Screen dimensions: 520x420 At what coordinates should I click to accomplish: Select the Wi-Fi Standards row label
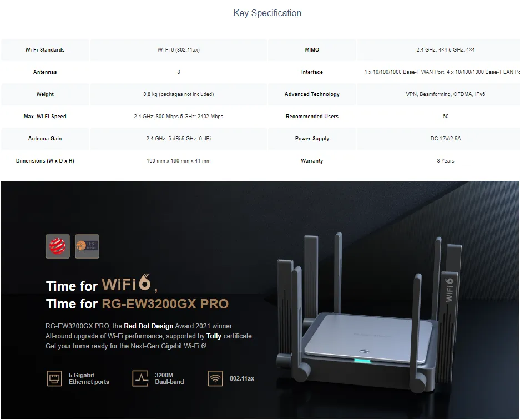(x=45, y=50)
